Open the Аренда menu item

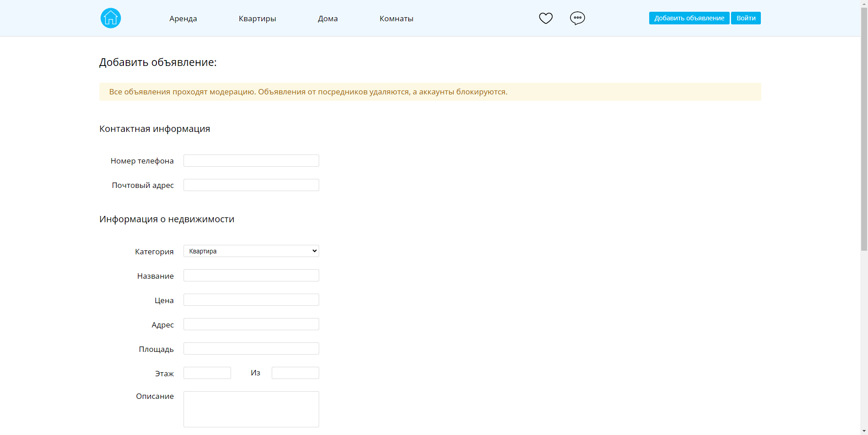pyautogui.click(x=183, y=19)
